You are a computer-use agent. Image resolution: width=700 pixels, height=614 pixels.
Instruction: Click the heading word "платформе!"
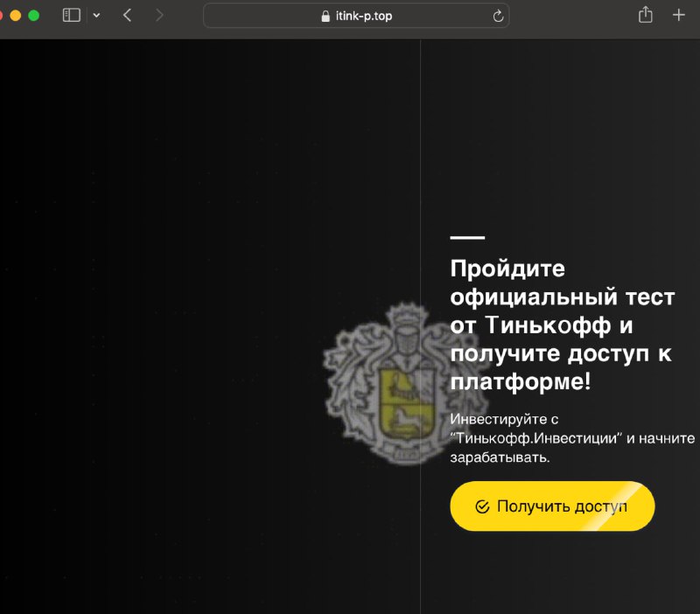click(x=521, y=382)
